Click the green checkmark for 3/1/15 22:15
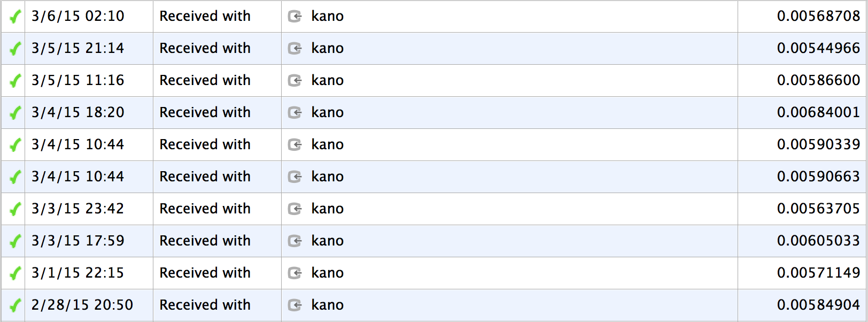 15,273
